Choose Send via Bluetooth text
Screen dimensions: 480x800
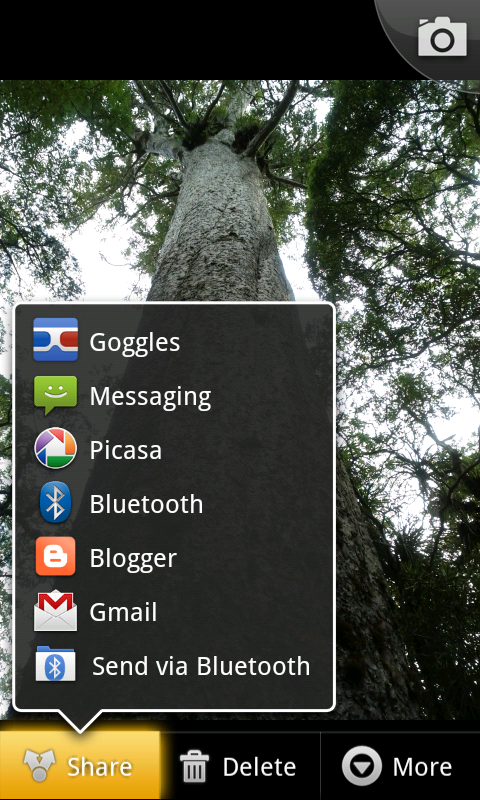201,666
